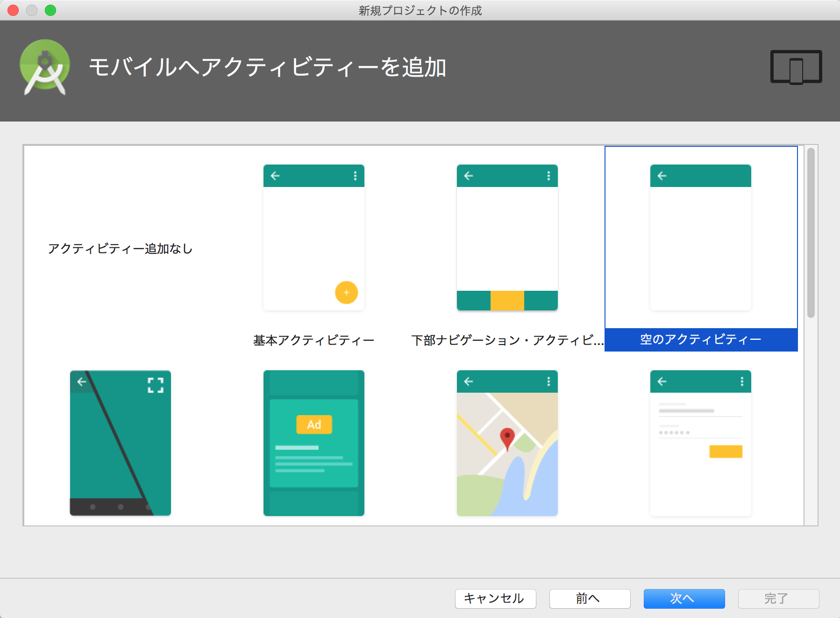
Task: Select the 下部ナビゲーション・アクティビティー template thumbnail
Action: 507,237
